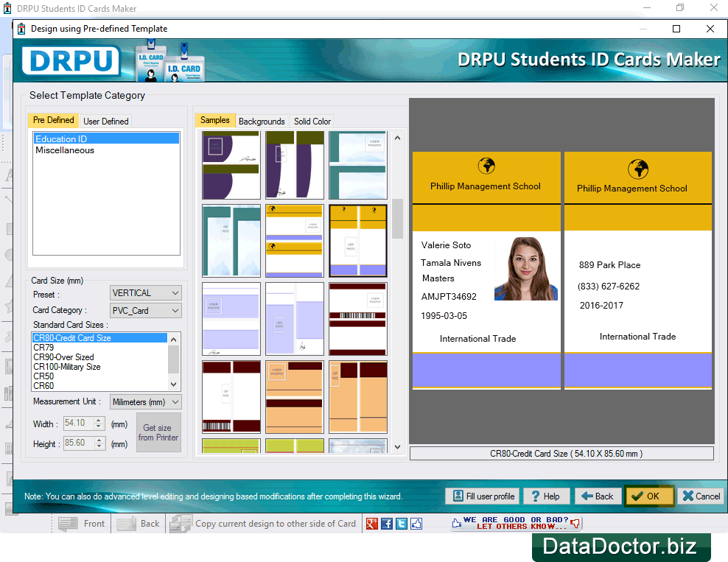
Task: Maximize the Design using Pre-defined Template dialog
Action: coord(676,29)
